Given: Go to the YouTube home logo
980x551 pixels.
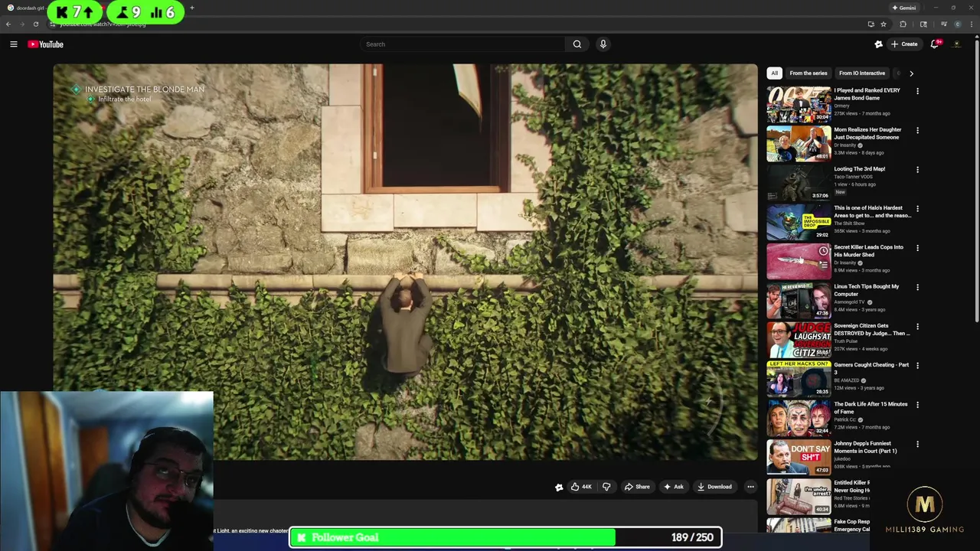Looking at the screenshot, I should coord(45,44).
